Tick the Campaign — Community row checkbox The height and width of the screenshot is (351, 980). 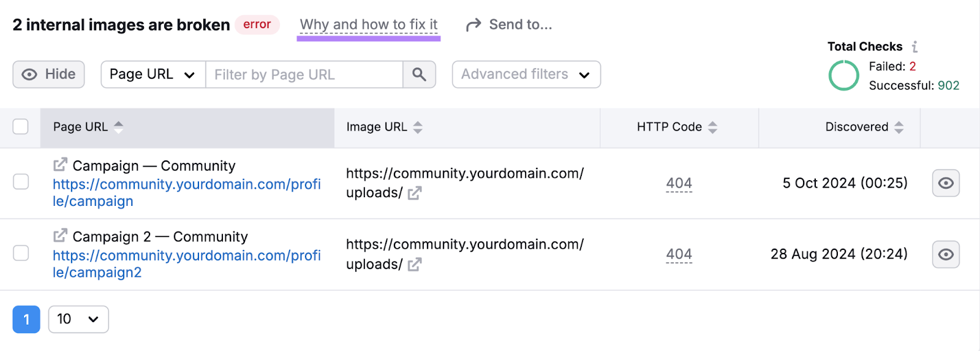point(21,182)
